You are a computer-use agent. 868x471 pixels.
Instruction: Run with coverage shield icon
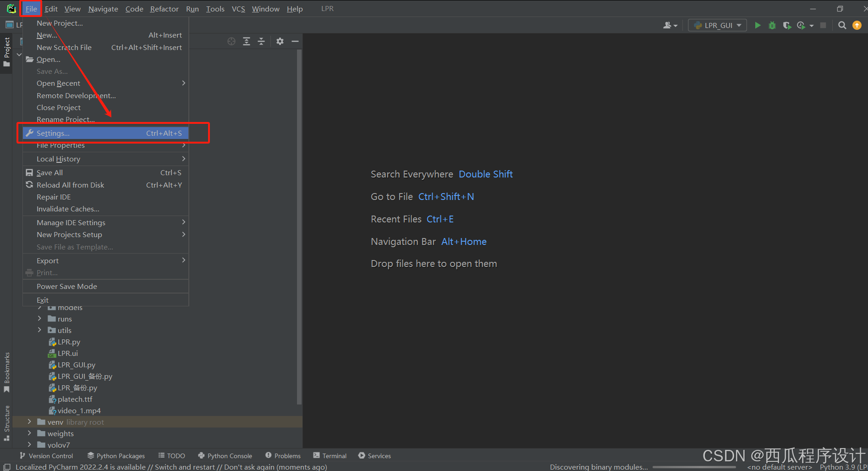787,25
